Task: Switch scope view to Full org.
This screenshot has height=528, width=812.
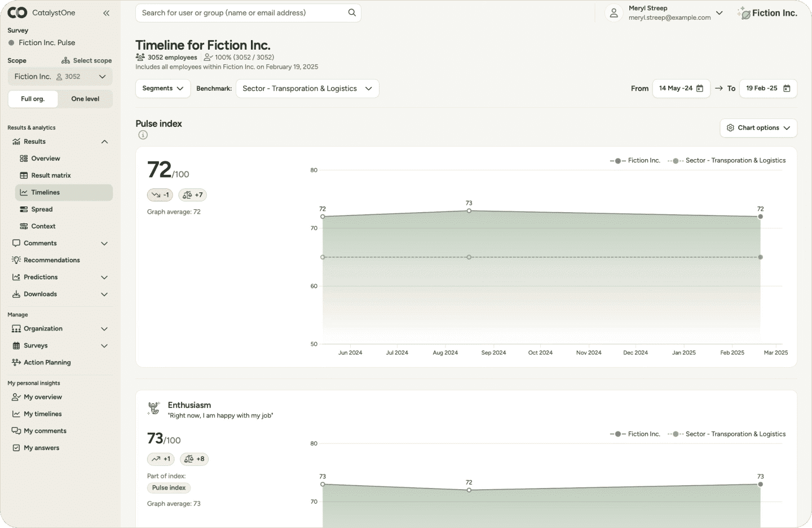Action: [x=33, y=99]
